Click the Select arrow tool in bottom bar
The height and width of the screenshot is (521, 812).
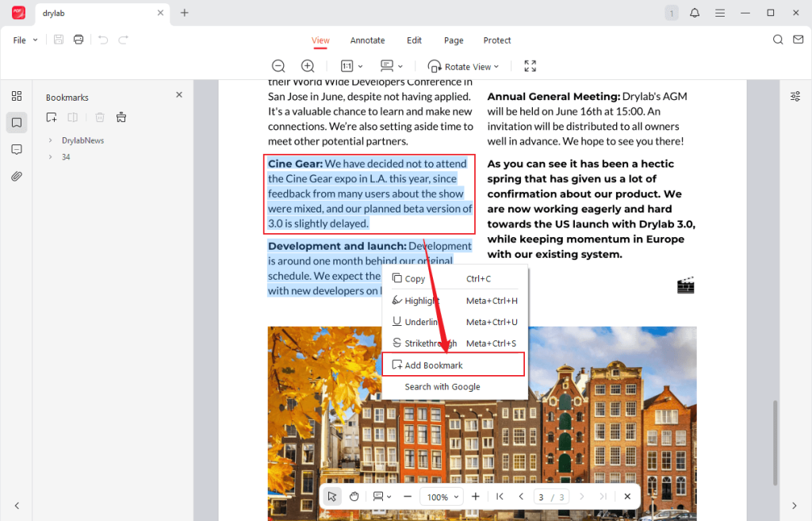click(331, 496)
